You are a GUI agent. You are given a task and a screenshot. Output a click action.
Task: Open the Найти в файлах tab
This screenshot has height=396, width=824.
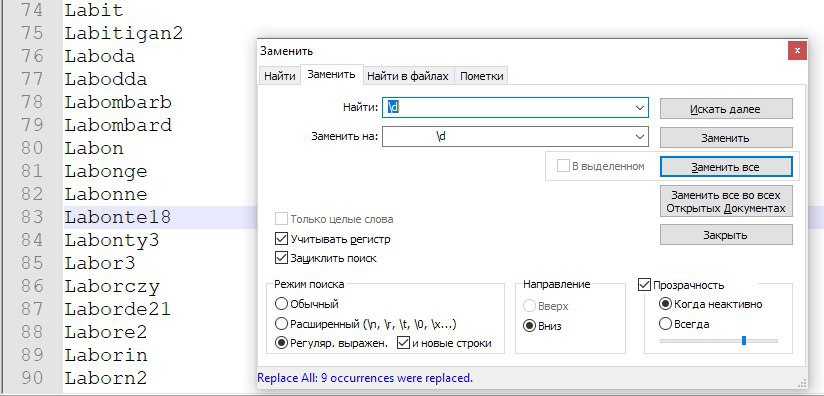click(408, 76)
